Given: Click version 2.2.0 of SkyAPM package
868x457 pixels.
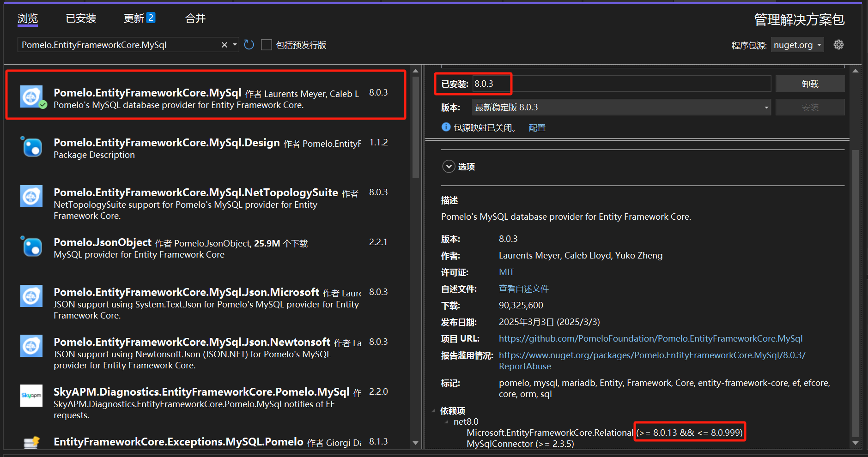Looking at the screenshot, I should coord(378,391).
